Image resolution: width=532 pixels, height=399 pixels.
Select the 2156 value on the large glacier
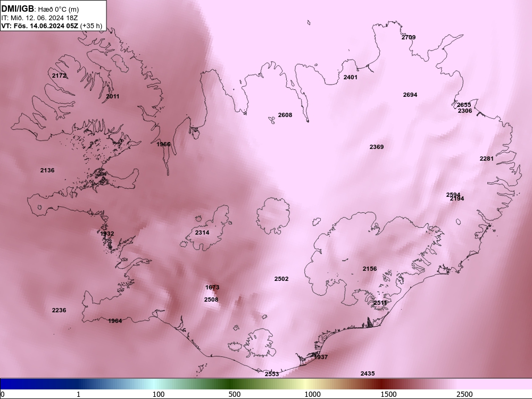coord(370,269)
